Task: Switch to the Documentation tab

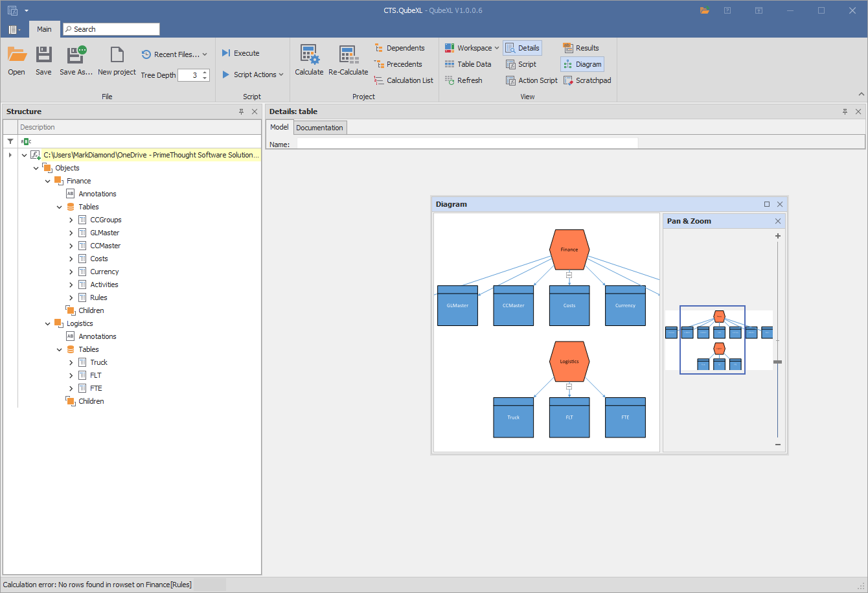Action: click(319, 128)
